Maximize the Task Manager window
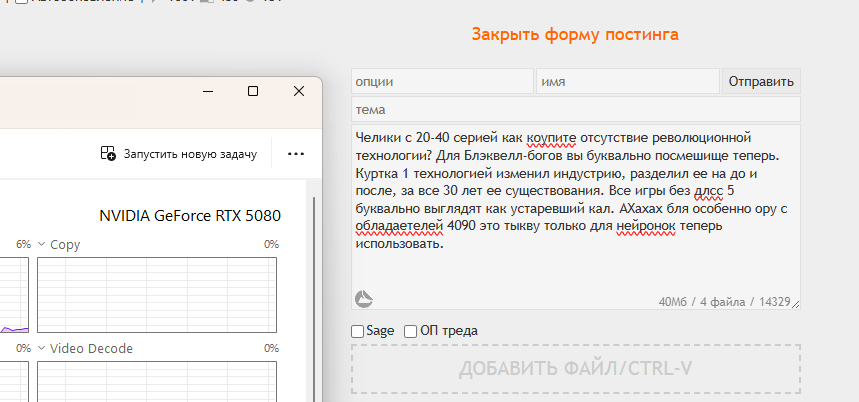Image resolution: width=859 pixels, height=402 pixels. 253,91
